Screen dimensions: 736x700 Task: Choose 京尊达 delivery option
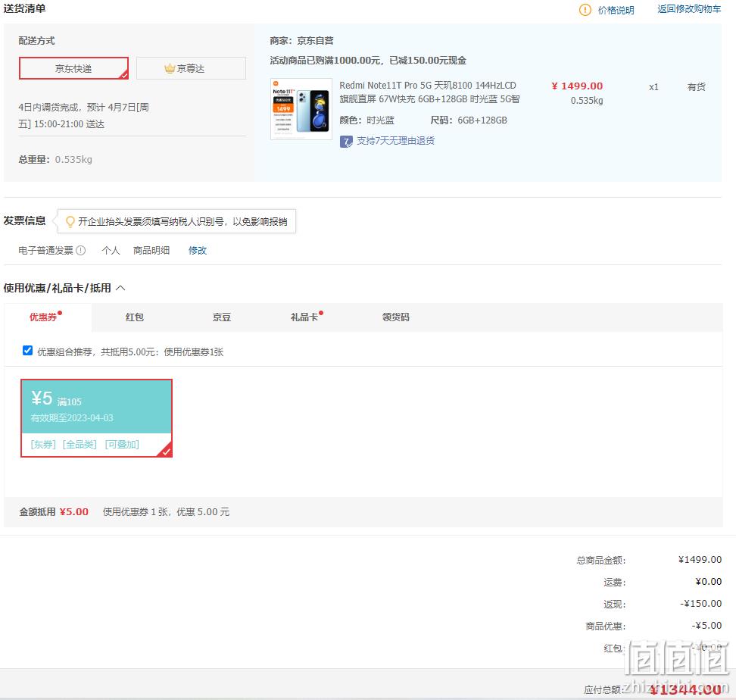tap(191, 68)
